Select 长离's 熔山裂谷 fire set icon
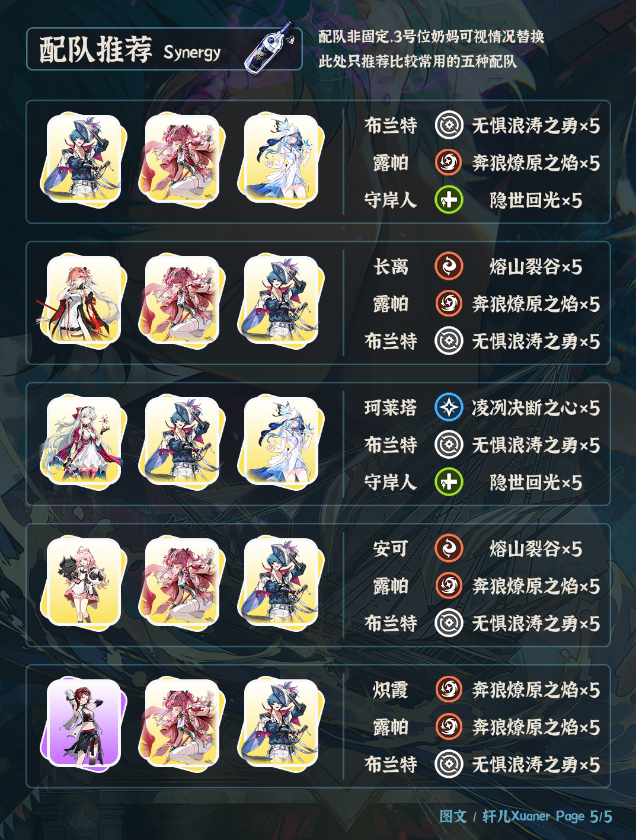 449,266
